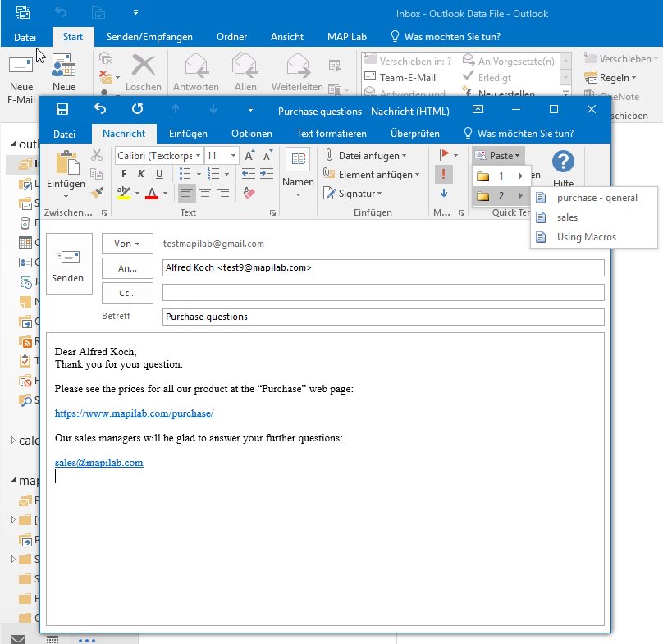Apply the red font color button
This screenshot has height=644, width=663.
[152, 194]
